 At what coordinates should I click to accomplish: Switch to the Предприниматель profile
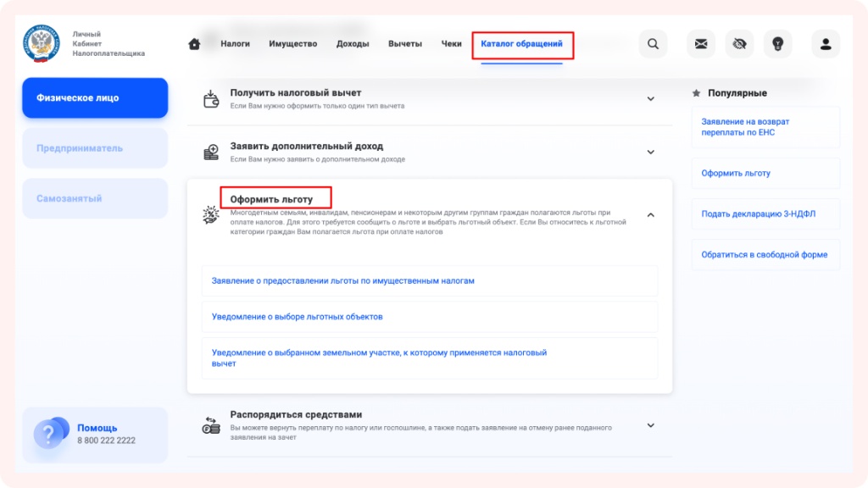[95, 148]
